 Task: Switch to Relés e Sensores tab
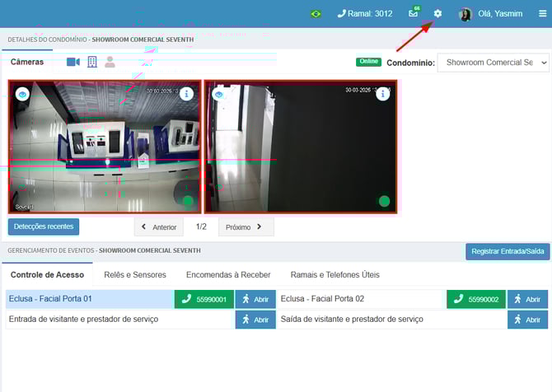[x=135, y=274]
